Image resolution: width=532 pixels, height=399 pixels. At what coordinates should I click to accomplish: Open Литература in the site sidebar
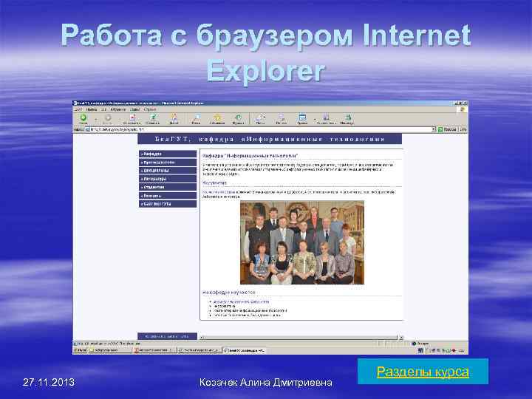[168, 179]
